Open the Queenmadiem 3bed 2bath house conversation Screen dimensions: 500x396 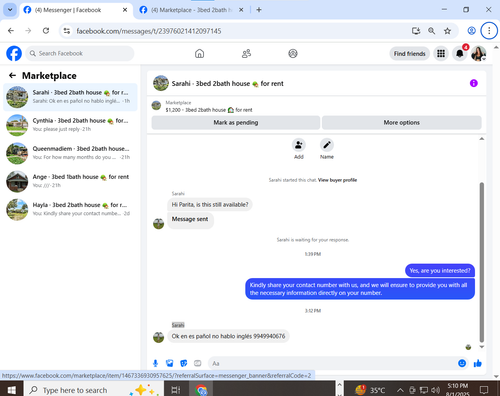70,153
